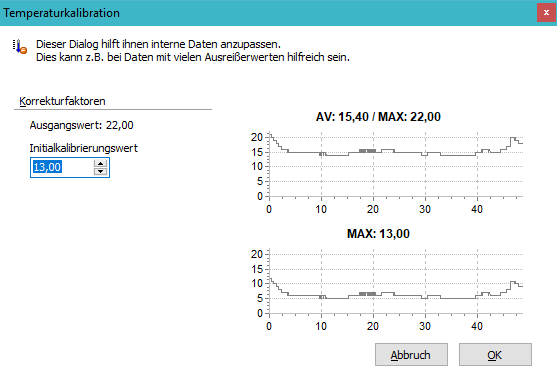The width and height of the screenshot is (557, 375).
Task: Click the Ausgangswert: 22,00 text
Action: pos(81,125)
